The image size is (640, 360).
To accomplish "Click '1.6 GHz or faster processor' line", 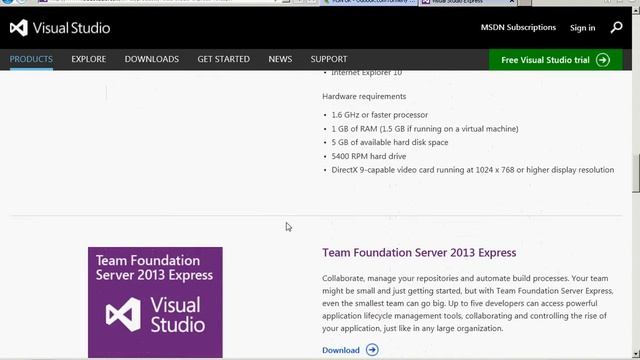I will (x=380, y=115).
